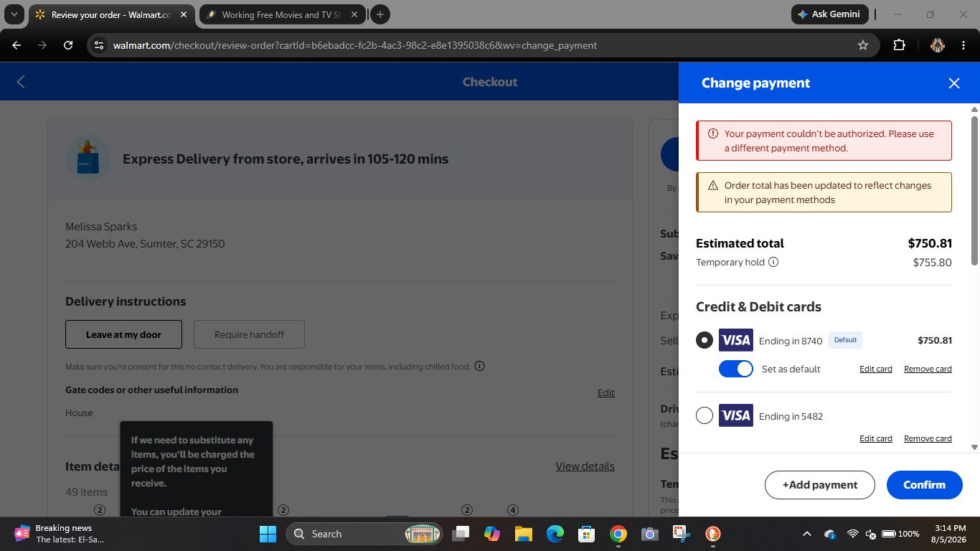Click Remove card for the card ending 8740
Viewport: 980px width, 551px height.
[x=928, y=369]
